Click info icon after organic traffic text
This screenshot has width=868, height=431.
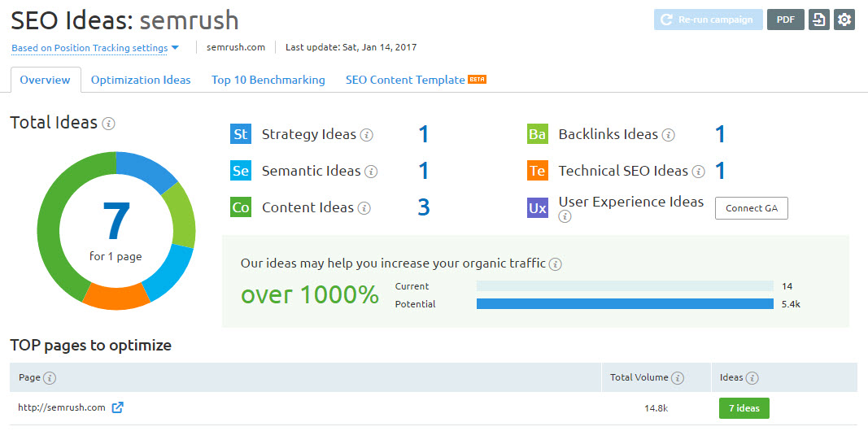pos(556,264)
